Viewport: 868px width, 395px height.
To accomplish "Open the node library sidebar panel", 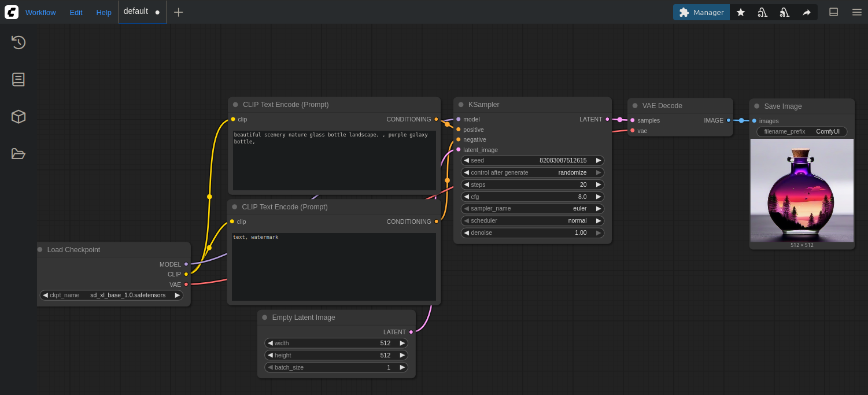I will (18, 79).
